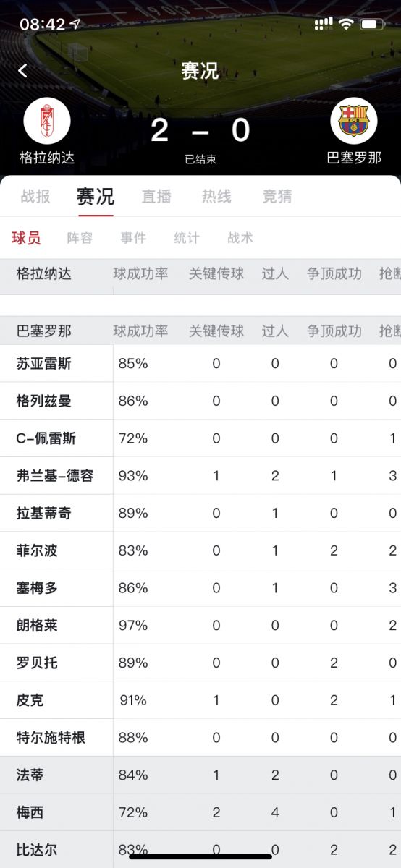Open the 竞猜 tab
The height and width of the screenshot is (868, 401).
tap(277, 196)
